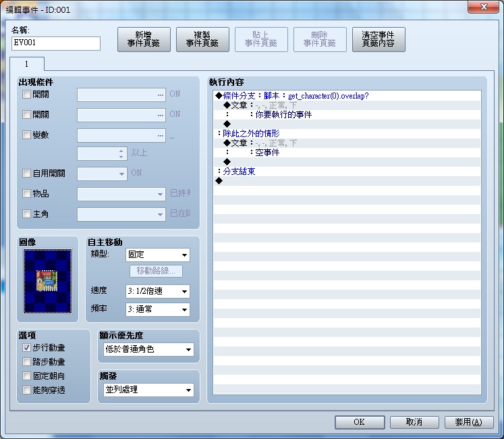
Task: Click the event graphic thumbnail in 圖像
Action: click(x=48, y=281)
